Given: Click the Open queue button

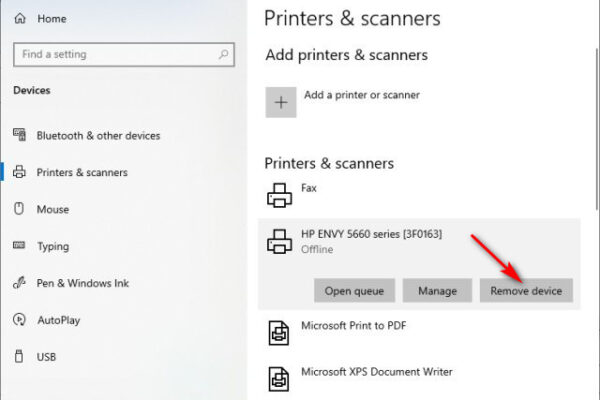Looking at the screenshot, I should (x=354, y=291).
